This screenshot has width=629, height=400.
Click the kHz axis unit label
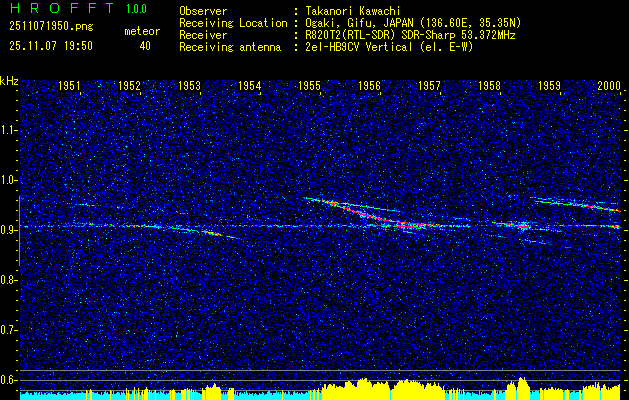pos(9,81)
